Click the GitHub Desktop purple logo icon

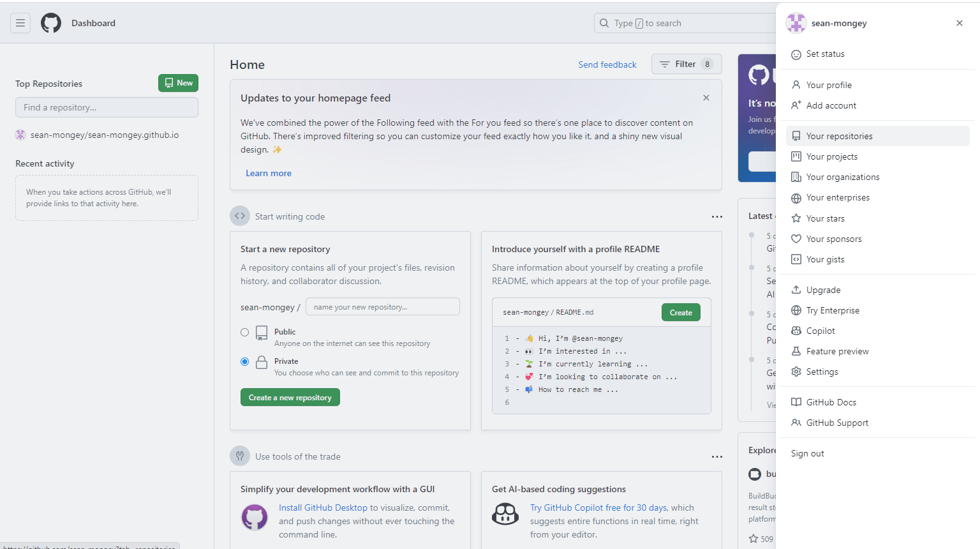click(x=255, y=517)
